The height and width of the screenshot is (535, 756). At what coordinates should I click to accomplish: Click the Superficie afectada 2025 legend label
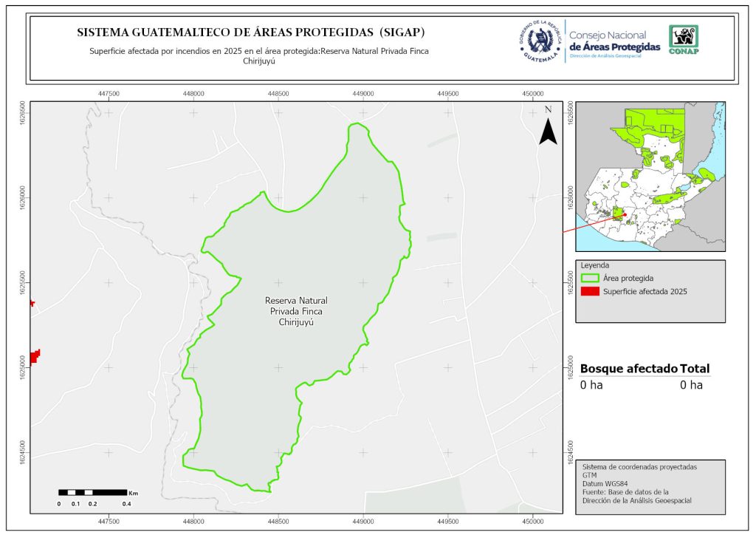[645, 292]
